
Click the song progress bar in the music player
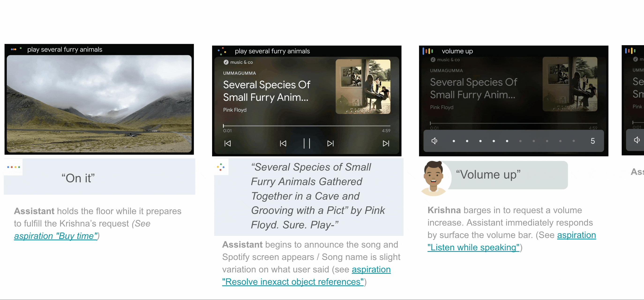click(x=307, y=126)
